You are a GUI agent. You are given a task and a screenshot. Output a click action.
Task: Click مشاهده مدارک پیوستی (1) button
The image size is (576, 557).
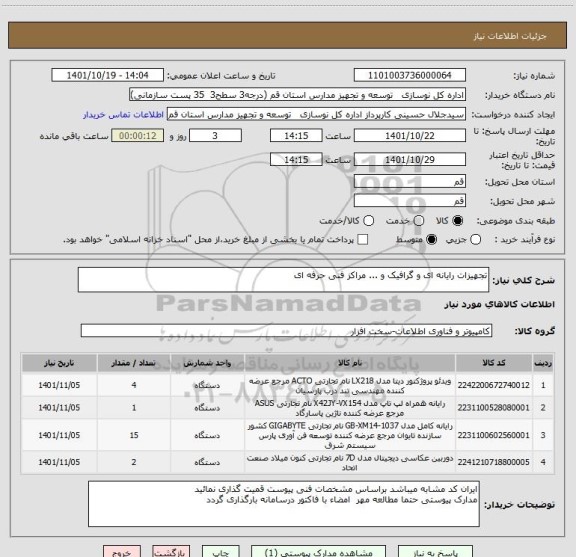tap(318, 552)
